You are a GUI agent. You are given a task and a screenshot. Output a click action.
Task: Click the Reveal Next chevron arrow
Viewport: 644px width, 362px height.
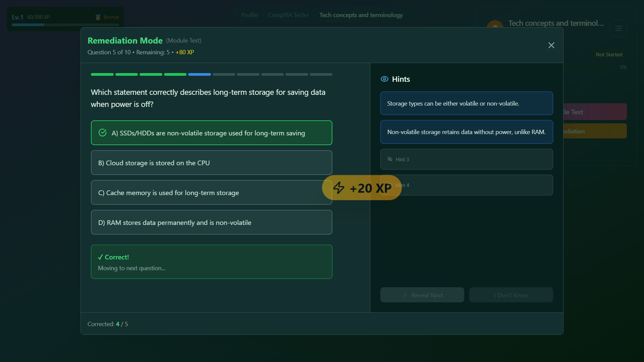click(x=405, y=295)
